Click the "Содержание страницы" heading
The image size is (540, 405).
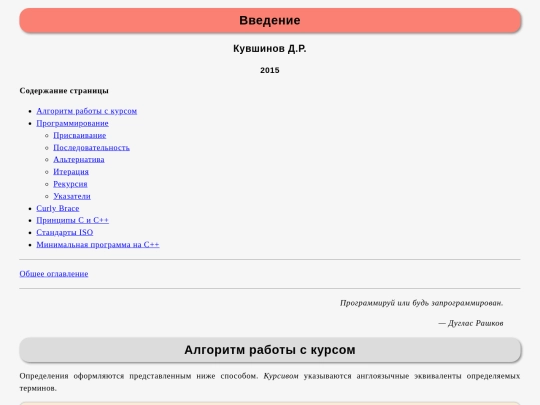pos(64,91)
